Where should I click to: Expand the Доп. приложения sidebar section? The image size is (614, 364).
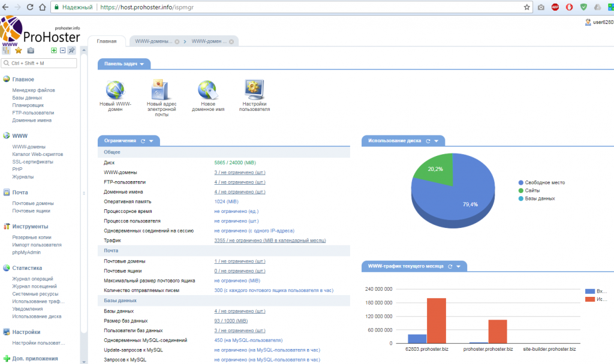tap(34, 358)
